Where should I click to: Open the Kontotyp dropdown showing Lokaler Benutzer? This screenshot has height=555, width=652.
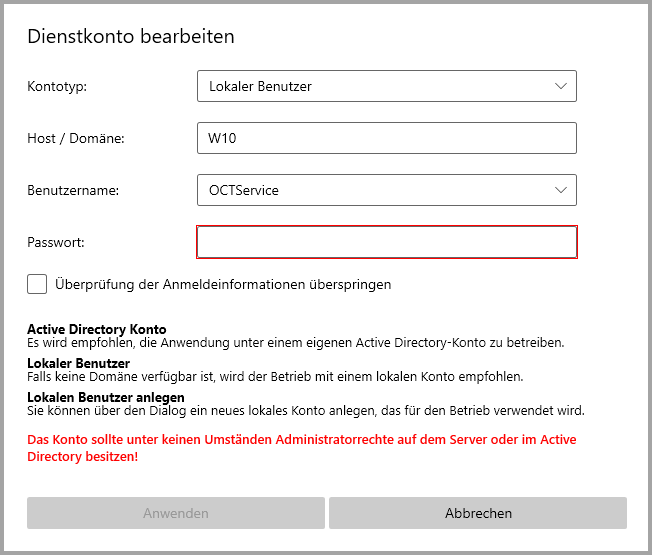pyautogui.click(x=370, y=87)
